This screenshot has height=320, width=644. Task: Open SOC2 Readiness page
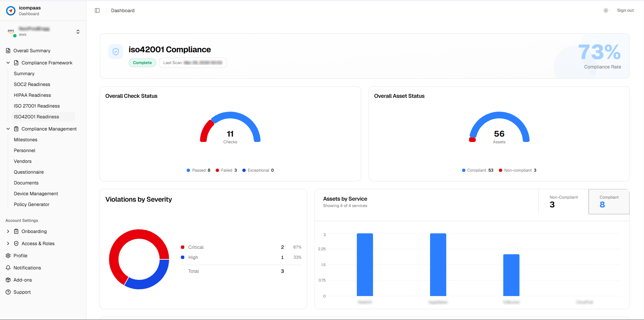(x=32, y=84)
